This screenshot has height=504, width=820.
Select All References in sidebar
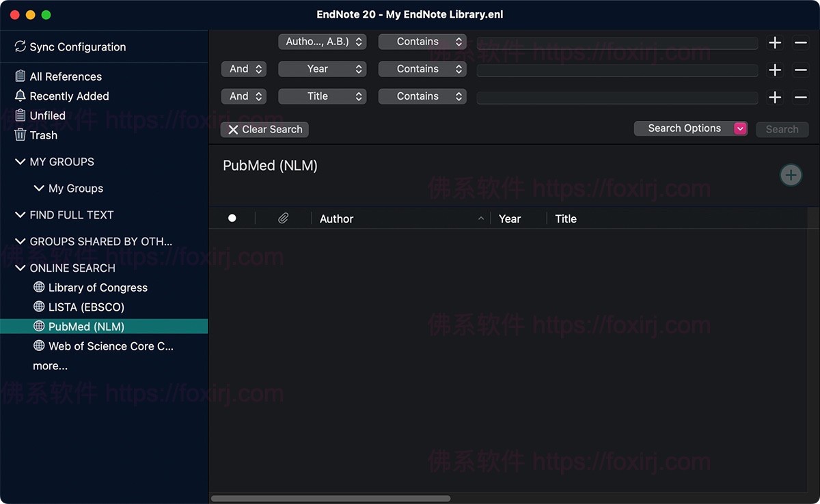point(66,76)
